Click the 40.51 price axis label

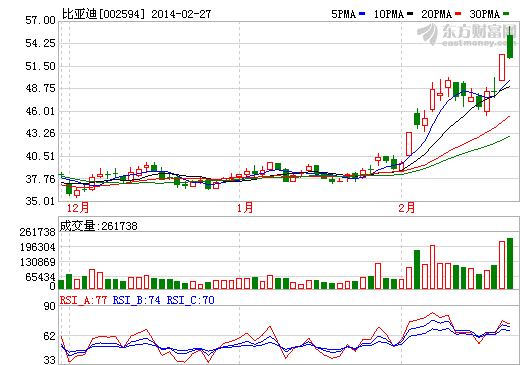click(40, 156)
